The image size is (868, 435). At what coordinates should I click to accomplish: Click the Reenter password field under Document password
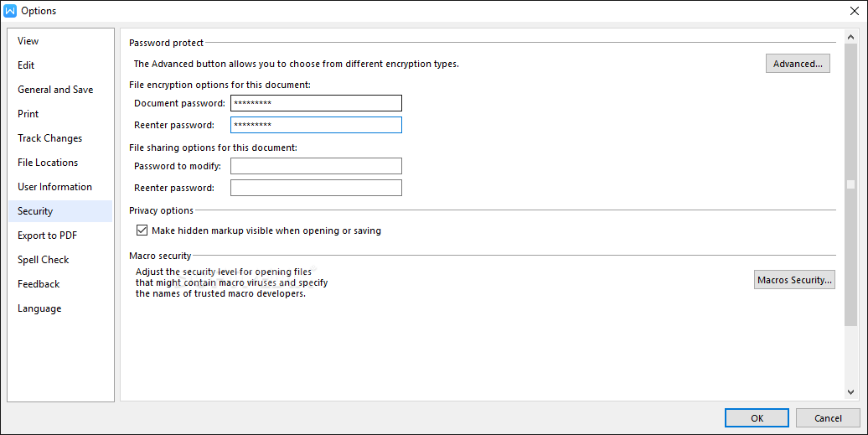tap(316, 125)
